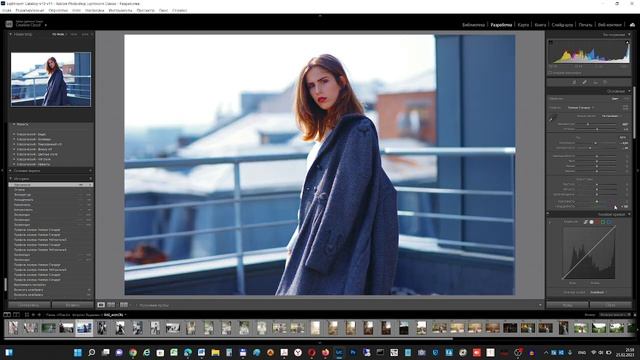Go forward using filmstrip right arrow

click(39, 315)
